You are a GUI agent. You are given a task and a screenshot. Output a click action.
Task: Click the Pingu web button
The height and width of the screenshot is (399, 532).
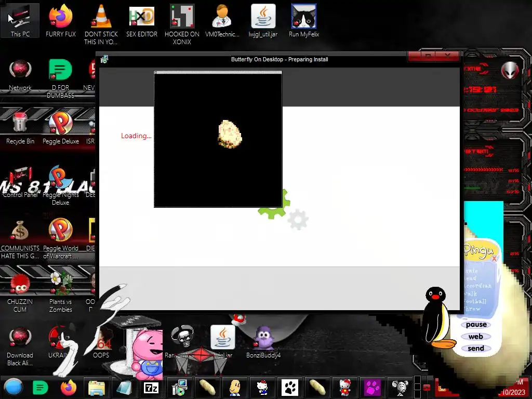(x=476, y=337)
